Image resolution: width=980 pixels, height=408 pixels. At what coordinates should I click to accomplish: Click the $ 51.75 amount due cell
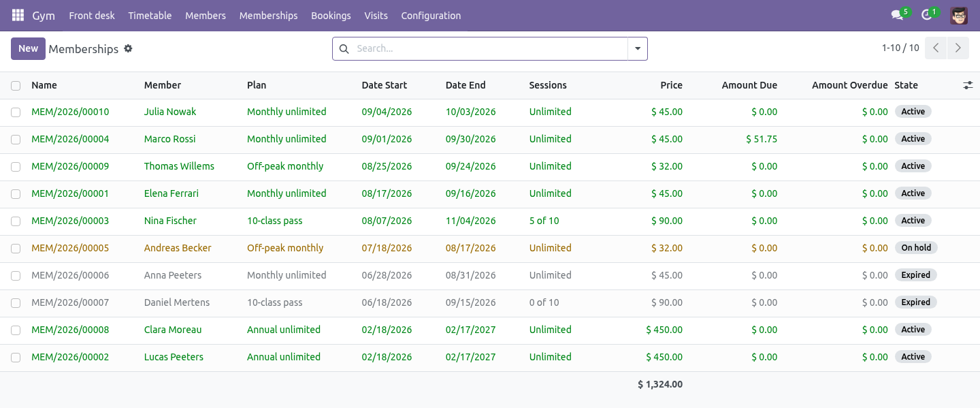point(762,139)
